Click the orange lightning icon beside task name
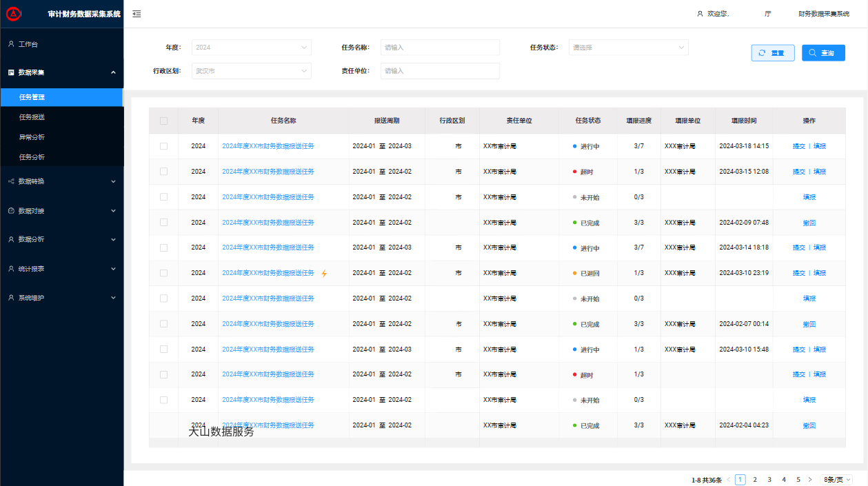Screen dimensions: 868x486 [324, 273]
